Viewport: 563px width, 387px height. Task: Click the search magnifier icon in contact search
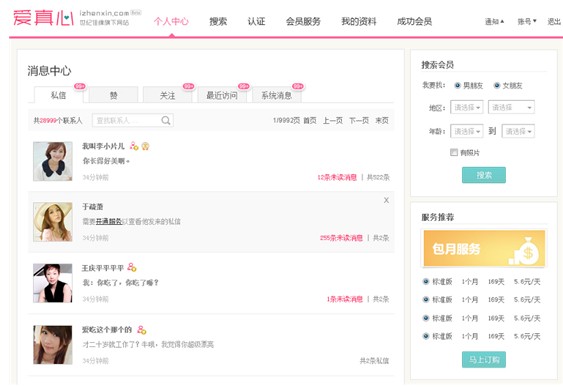coord(166,120)
